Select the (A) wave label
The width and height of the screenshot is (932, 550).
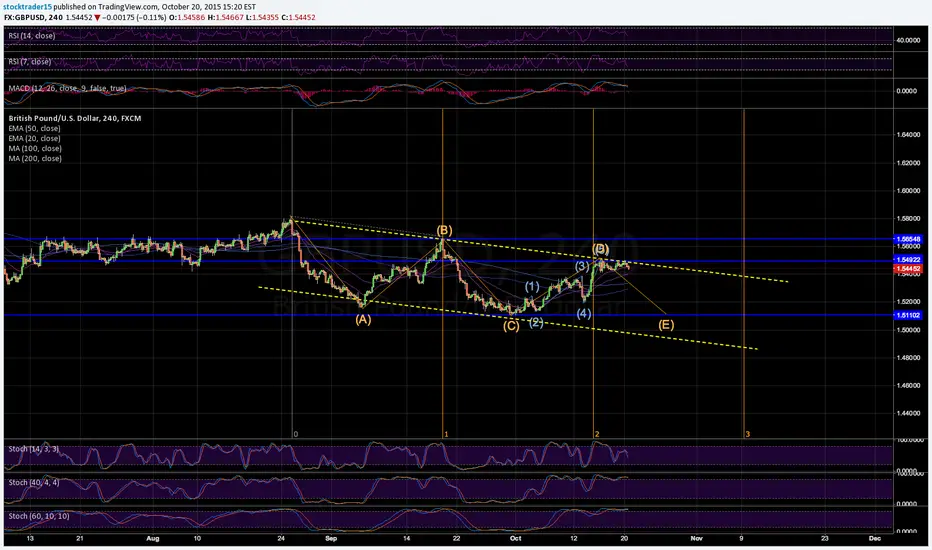(x=363, y=319)
